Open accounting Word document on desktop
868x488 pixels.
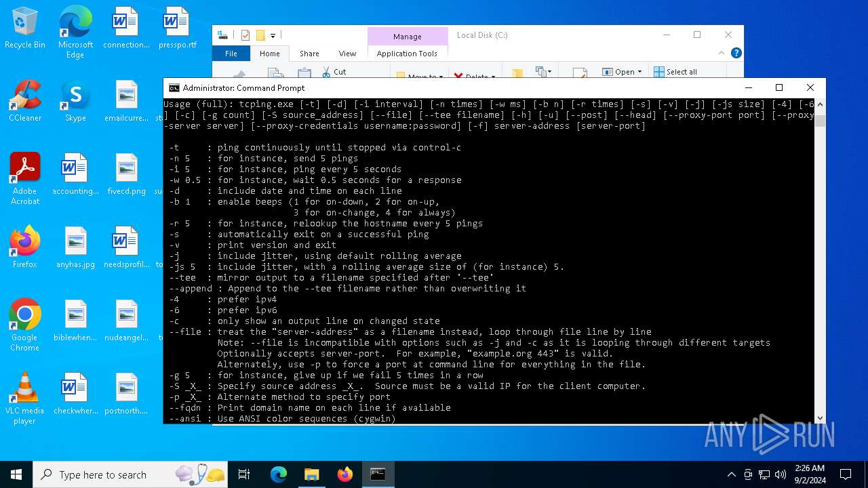(x=75, y=175)
